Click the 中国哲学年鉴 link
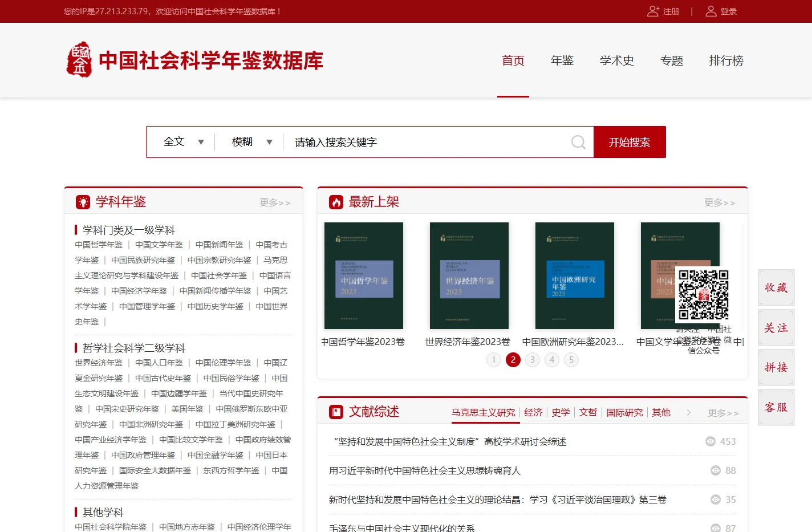Screen dimensions: 812x532 click(99, 245)
